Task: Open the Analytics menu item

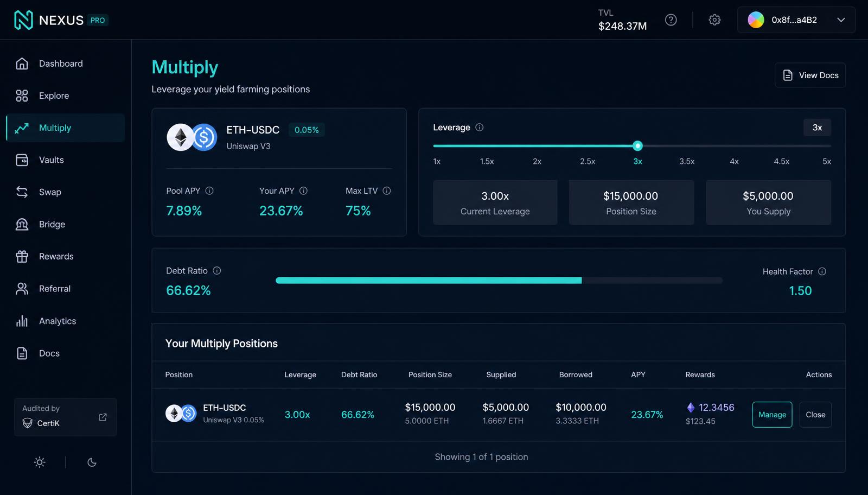Action: pos(66,321)
